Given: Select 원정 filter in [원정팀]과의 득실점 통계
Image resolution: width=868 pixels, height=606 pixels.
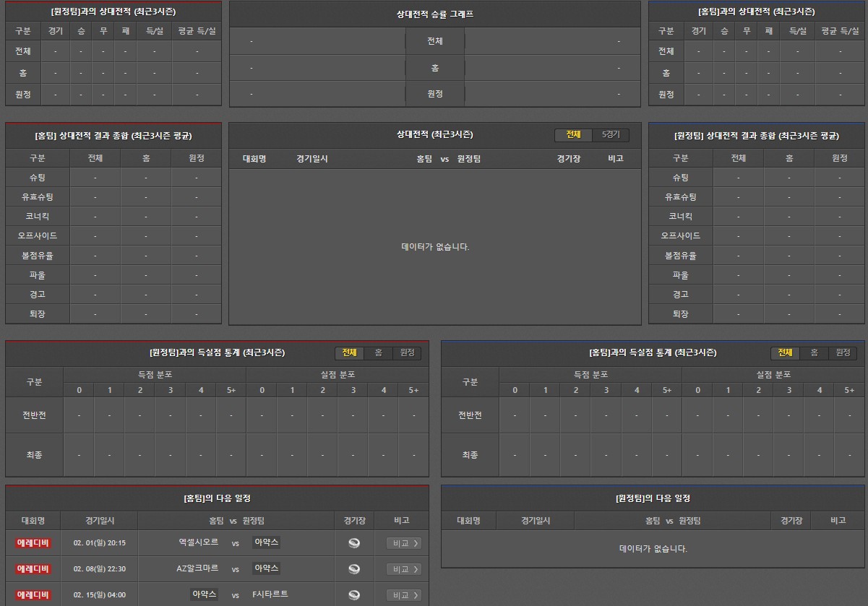Looking at the screenshot, I should (x=406, y=352).
